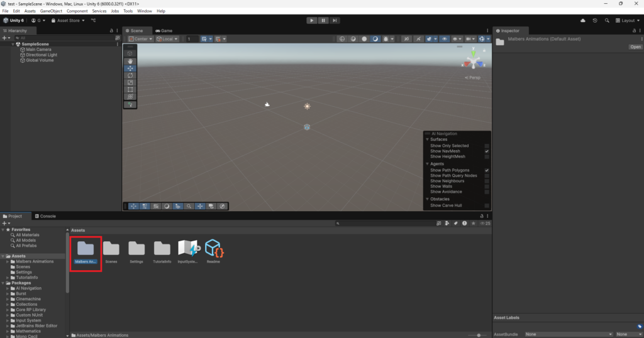644x338 pixels.
Task: Click the Project panel search field
Action: point(386,223)
